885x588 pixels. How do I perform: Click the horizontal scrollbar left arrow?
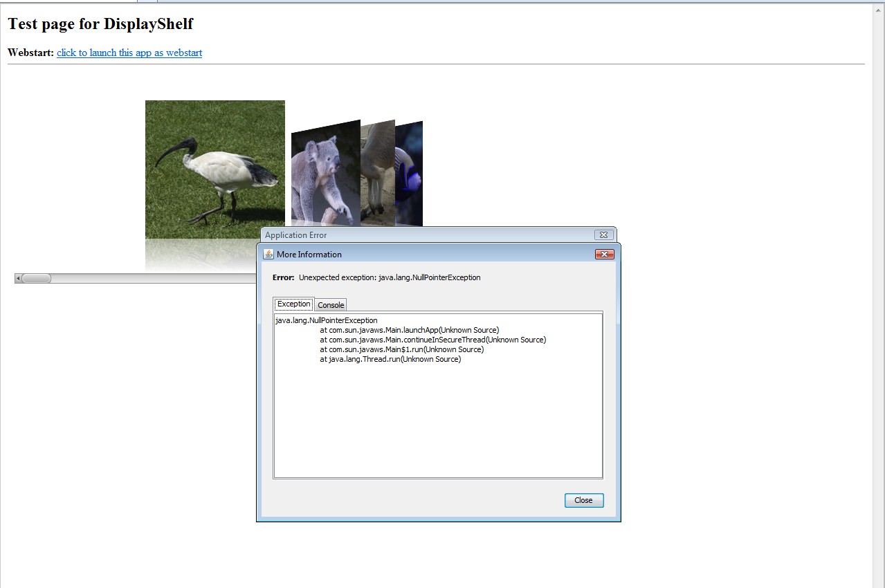coord(18,278)
